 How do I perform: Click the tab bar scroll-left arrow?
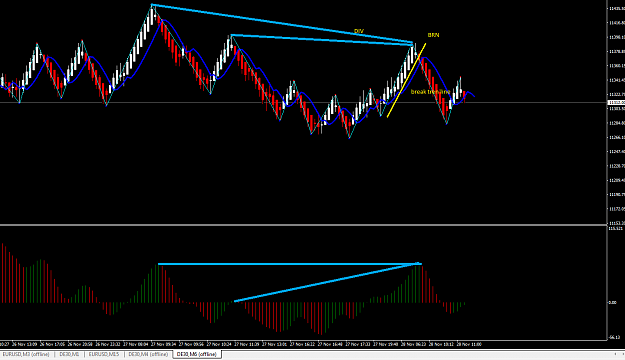(x=615, y=354)
